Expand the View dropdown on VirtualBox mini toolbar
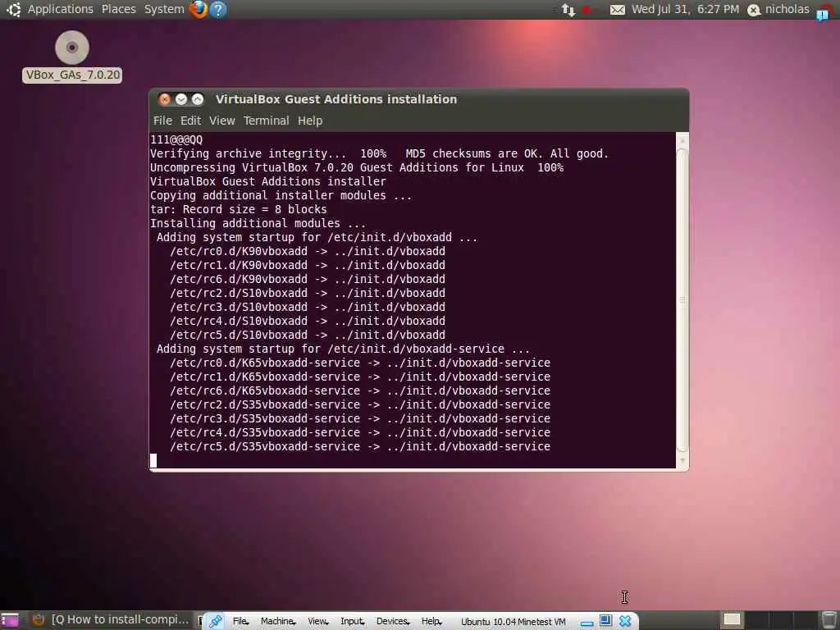The image size is (840, 630). pyautogui.click(x=318, y=622)
